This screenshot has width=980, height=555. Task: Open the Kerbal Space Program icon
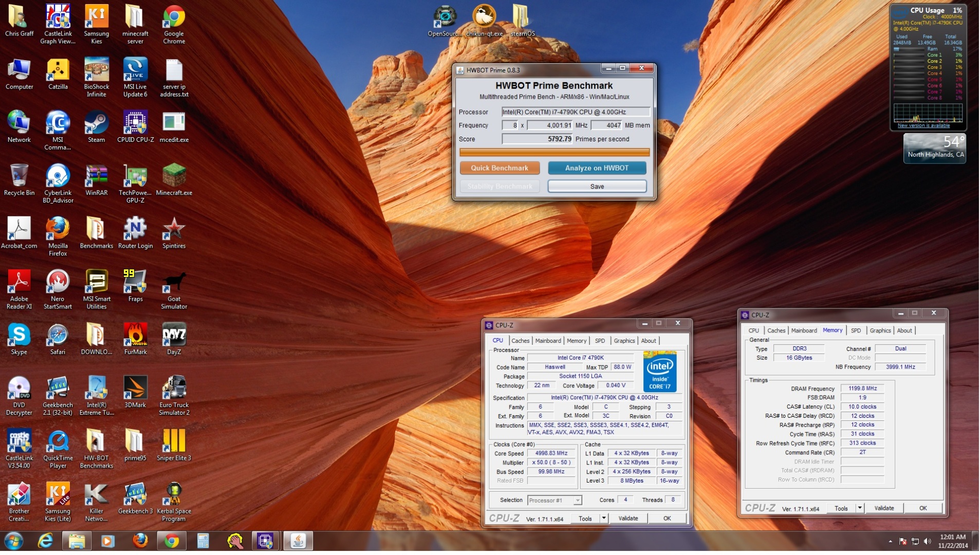click(174, 503)
